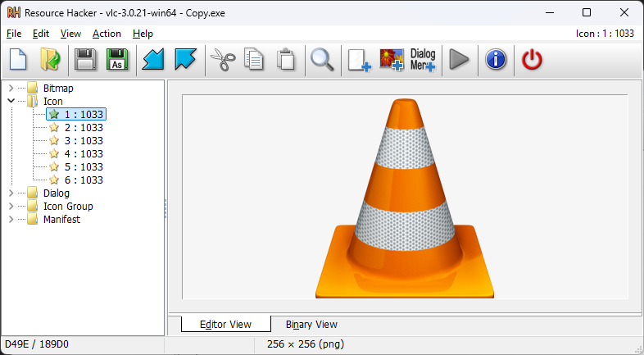The width and height of the screenshot is (644, 355).
Task: Maximize the Resource Hacker window
Action: coord(587,13)
